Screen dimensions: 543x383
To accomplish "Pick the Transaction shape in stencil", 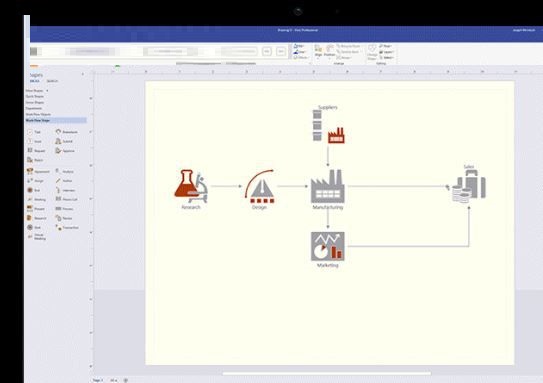I will 67,228.
